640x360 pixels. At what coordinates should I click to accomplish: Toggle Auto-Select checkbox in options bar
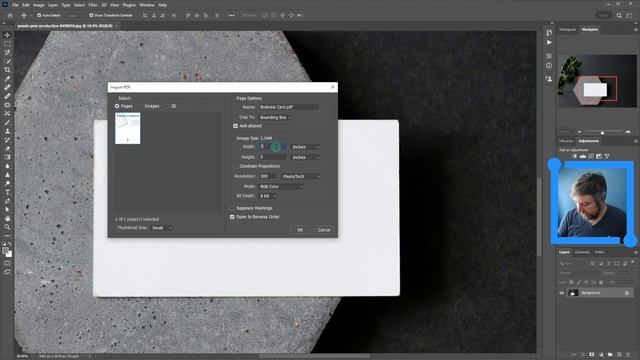(39, 16)
